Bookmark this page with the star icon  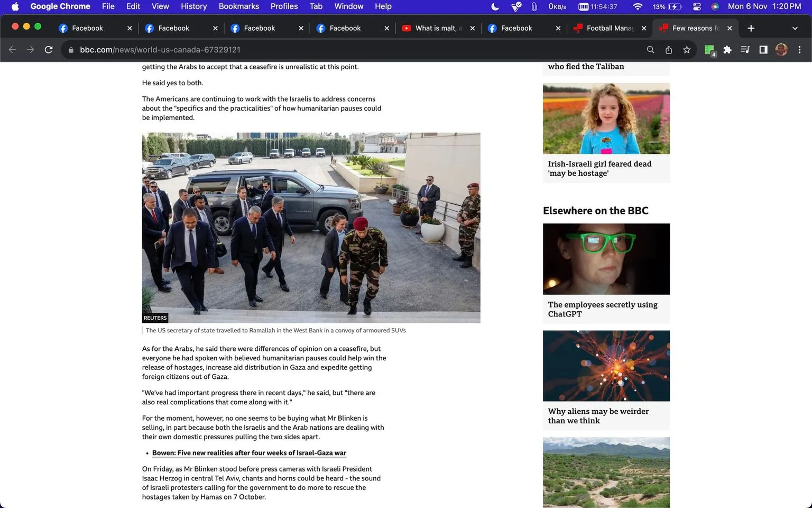tap(687, 50)
